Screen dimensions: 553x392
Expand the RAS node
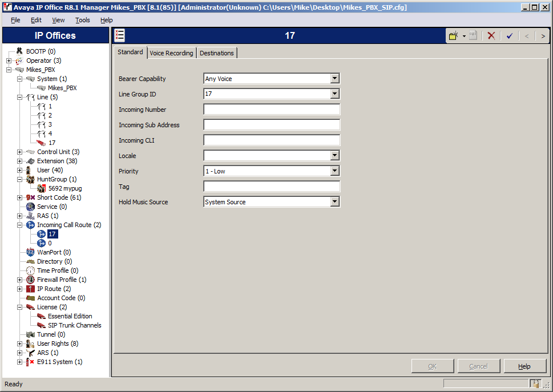tap(20, 216)
